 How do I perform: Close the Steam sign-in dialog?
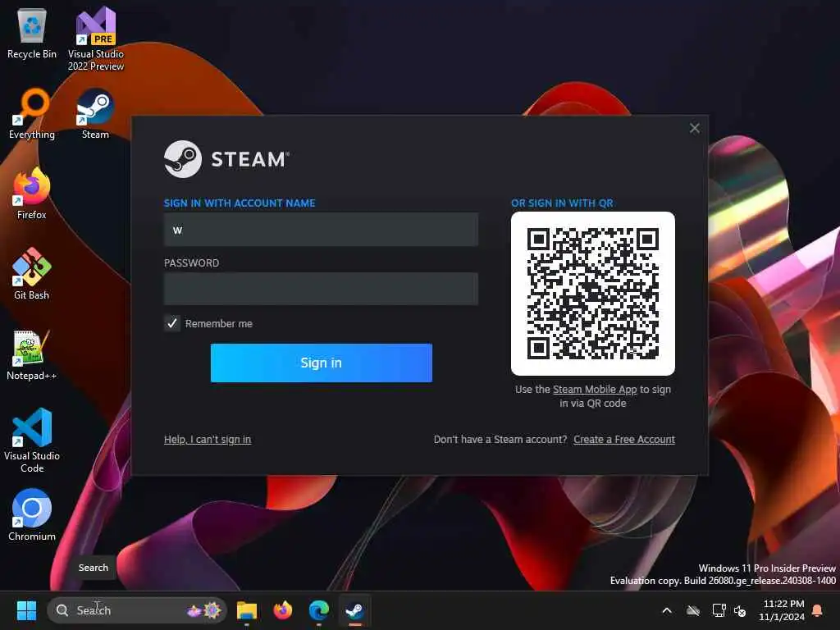click(x=694, y=128)
